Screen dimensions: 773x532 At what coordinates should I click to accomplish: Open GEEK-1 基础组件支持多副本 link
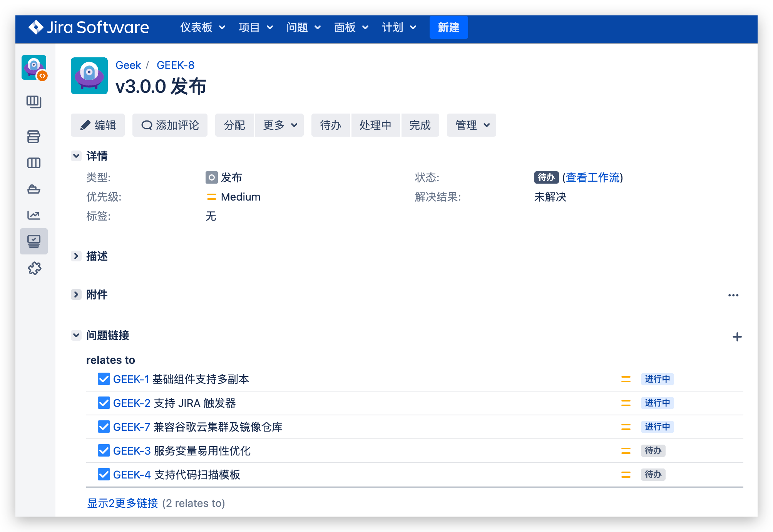(181, 379)
